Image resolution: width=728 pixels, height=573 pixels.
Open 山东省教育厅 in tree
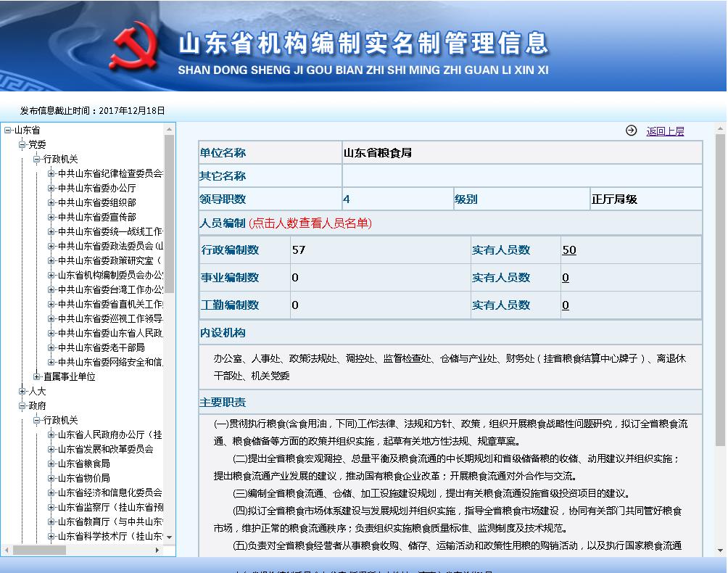point(110,522)
